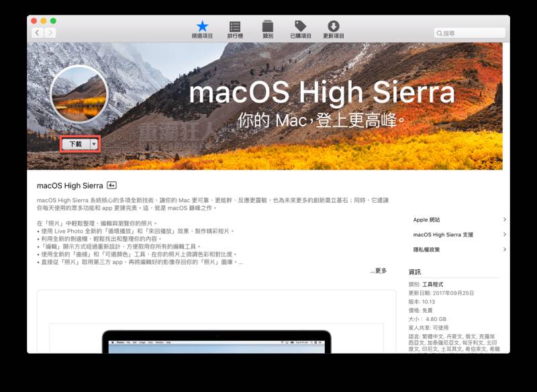Close the App Store window
This screenshot has height=392, width=537.
point(34,21)
